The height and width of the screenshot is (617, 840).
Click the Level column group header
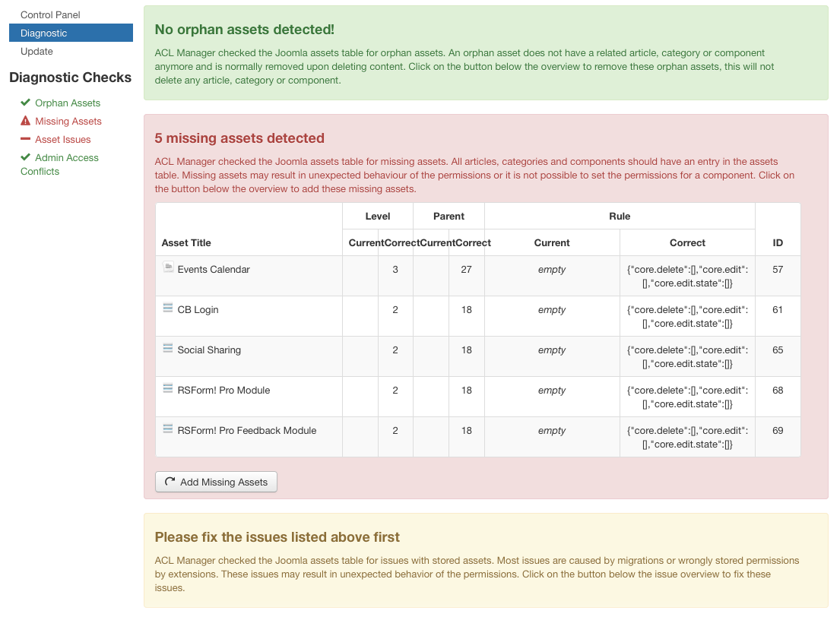click(x=378, y=216)
